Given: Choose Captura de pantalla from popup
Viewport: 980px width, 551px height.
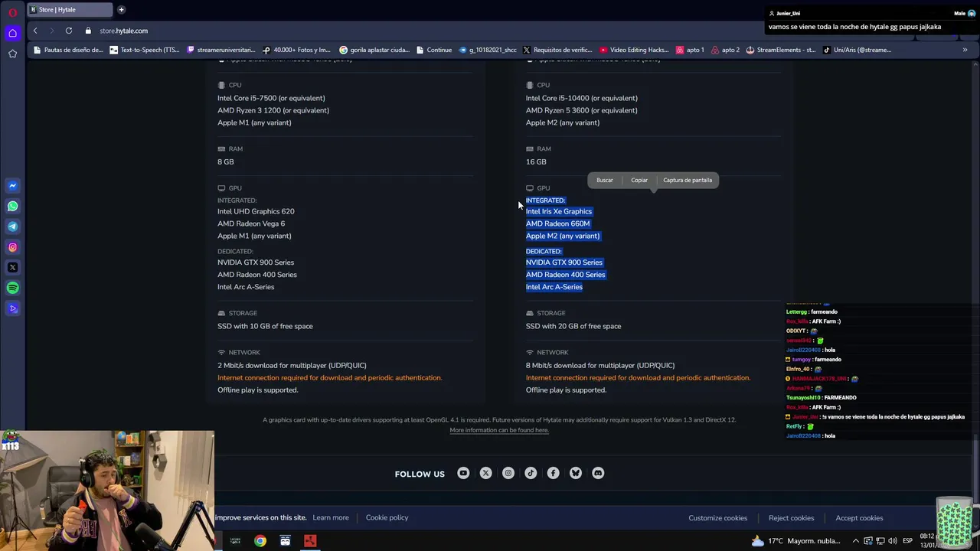Looking at the screenshot, I should (688, 180).
